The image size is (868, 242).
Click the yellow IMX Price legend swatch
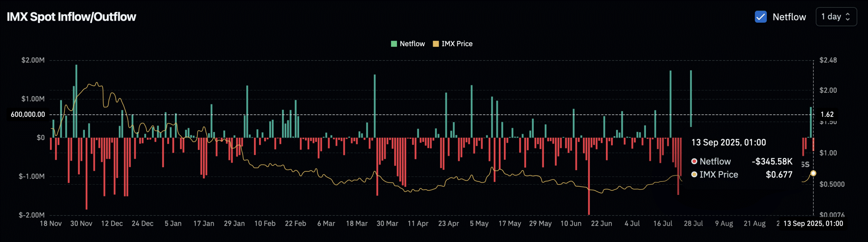pyautogui.click(x=436, y=44)
